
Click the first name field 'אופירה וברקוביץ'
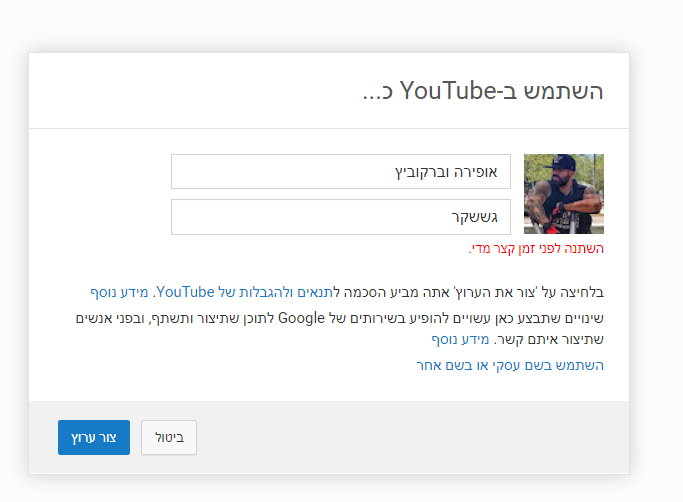point(341,171)
